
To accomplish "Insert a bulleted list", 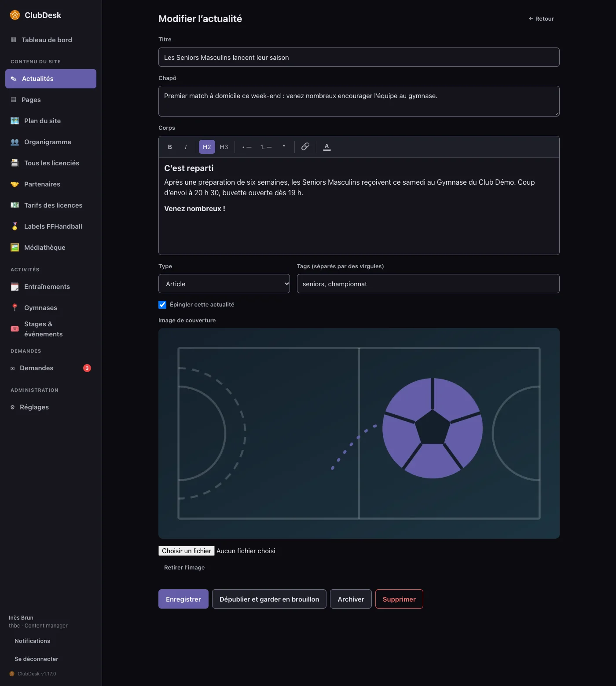I will point(247,147).
